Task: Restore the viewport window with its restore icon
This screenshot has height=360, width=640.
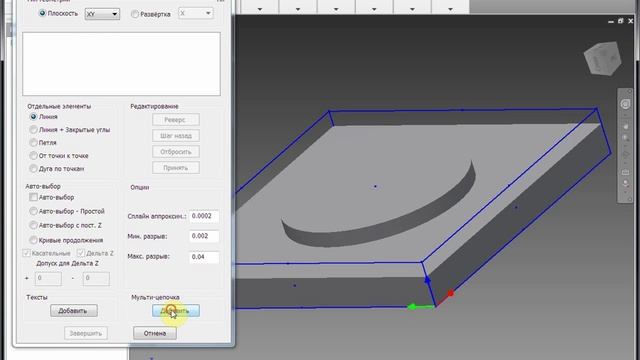Action: (x=620, y=21)
